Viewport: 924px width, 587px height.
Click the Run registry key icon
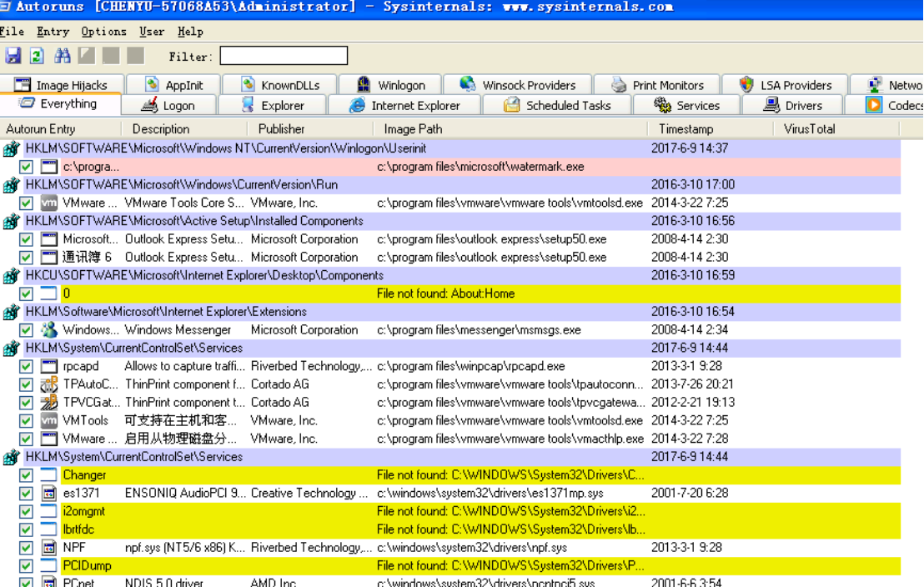[x=11, y=185]
